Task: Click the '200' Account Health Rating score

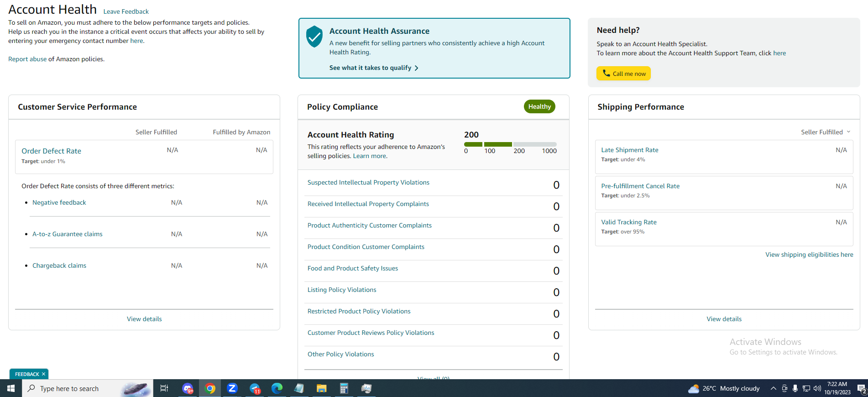Action: pyautogui.click(x=471, y=135)
